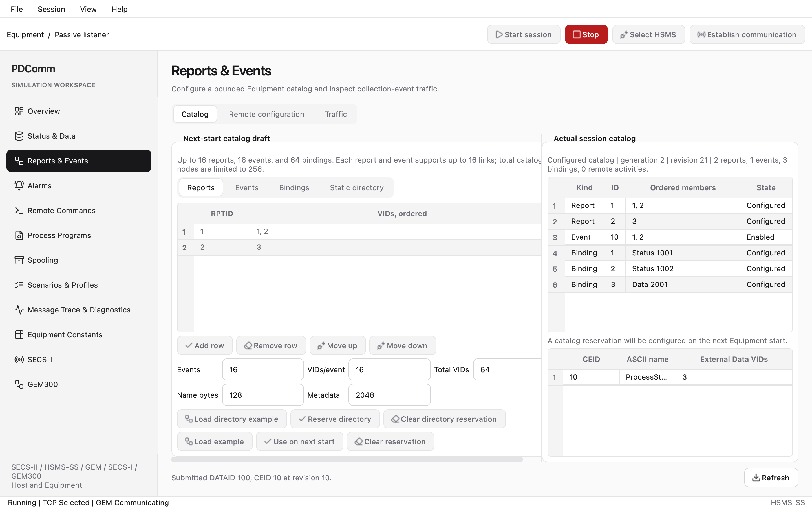Click Reserve directory
Viewport: 812px width, 508px height.
click(x=335, y=419)
